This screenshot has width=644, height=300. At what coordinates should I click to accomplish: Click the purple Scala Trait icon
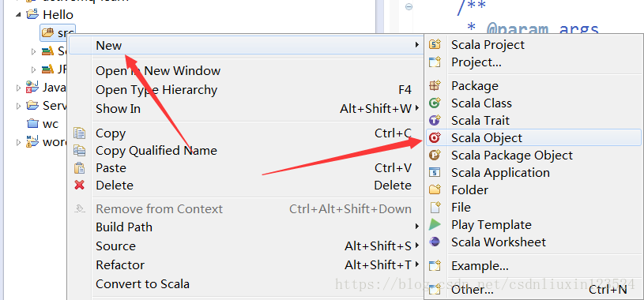point(435,120)
